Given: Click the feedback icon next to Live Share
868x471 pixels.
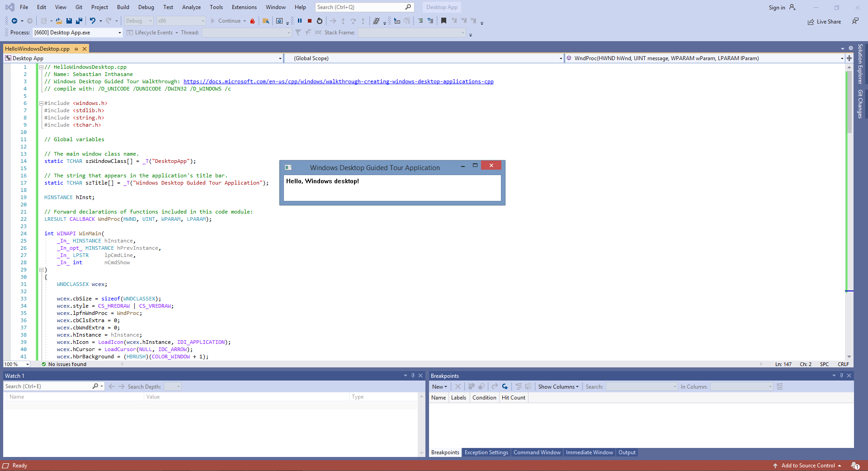Looking at the screenshot, I should coord(855,21).
